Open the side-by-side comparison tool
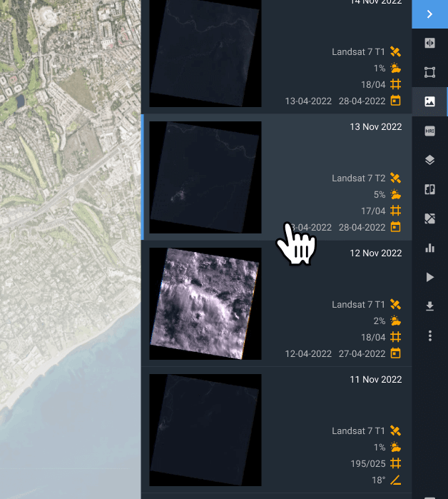Image resolution: width=448 pixels, height=499 pixels. click(429, 189)
